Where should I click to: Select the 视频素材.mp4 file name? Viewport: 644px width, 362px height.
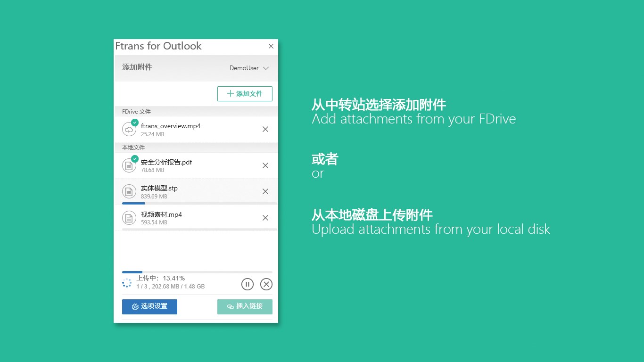161,214
